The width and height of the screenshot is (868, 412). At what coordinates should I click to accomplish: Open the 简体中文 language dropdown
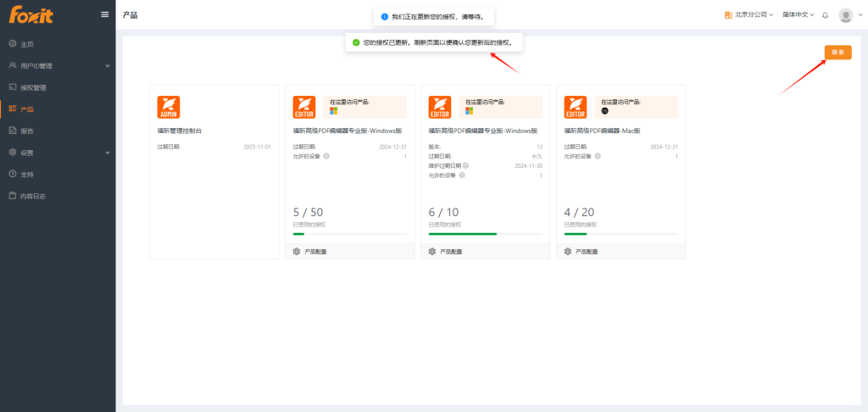pyautogui.click(x=798, y=15)
